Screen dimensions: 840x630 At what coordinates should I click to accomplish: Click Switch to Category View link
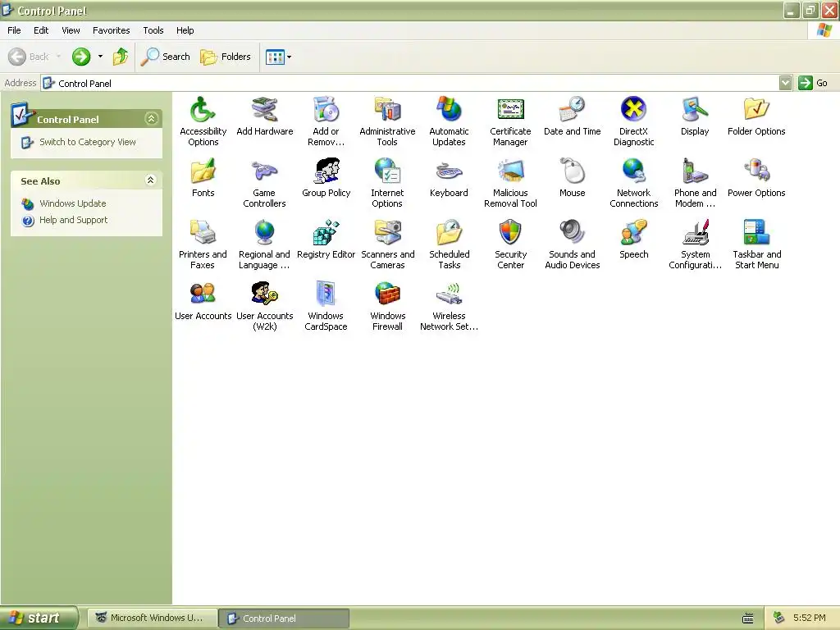(88, 142)
